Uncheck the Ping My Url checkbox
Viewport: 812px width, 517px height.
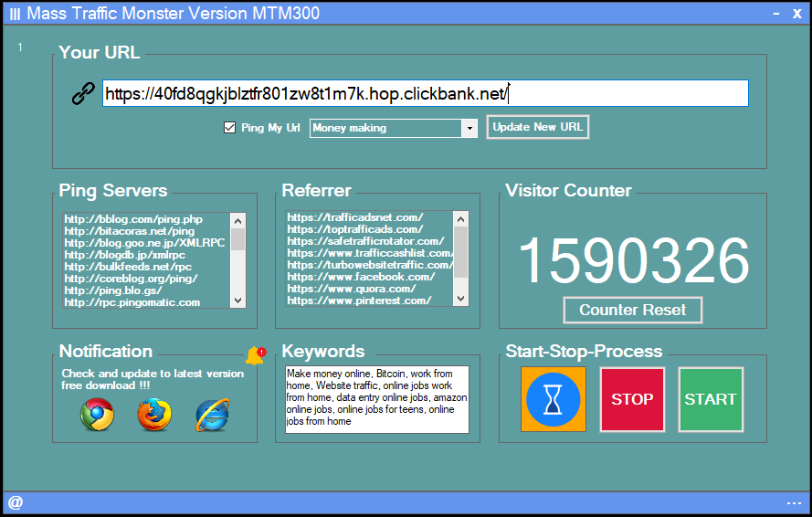(229, 128)
